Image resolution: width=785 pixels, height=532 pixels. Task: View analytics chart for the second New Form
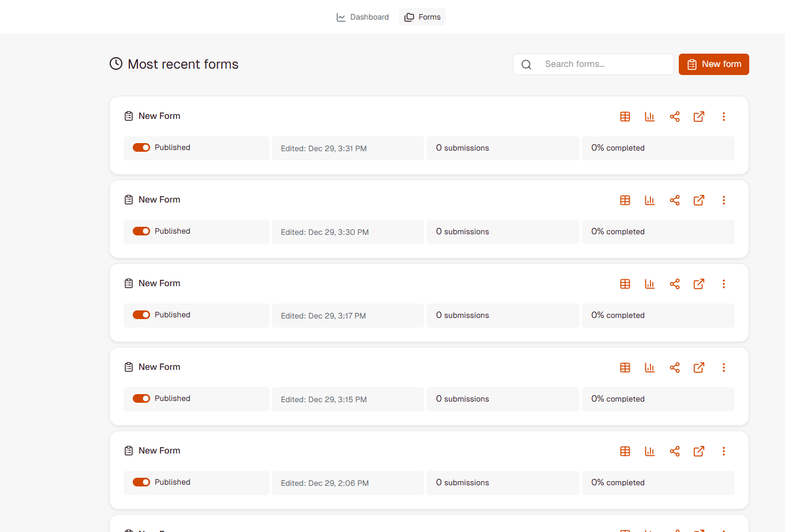(x=649, y=200)
